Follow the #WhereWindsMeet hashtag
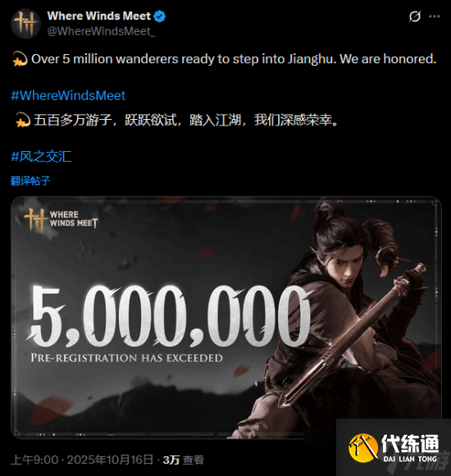451x476 pixels. (68, 96)
